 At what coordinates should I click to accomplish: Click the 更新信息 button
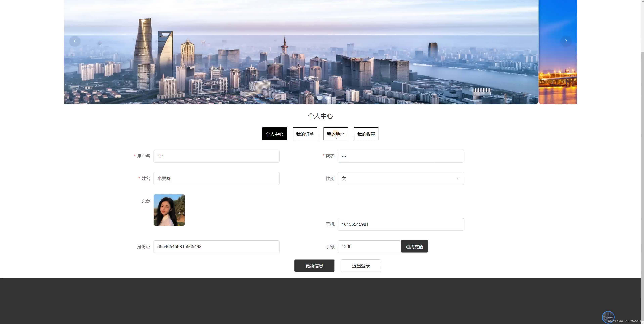[x=314, y=266]
